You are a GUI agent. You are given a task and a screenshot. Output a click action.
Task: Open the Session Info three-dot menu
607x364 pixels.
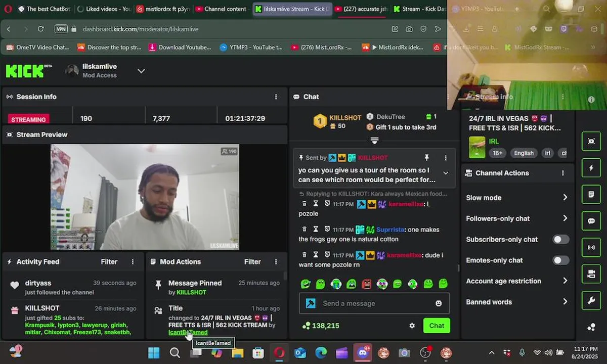click(276, 97)
